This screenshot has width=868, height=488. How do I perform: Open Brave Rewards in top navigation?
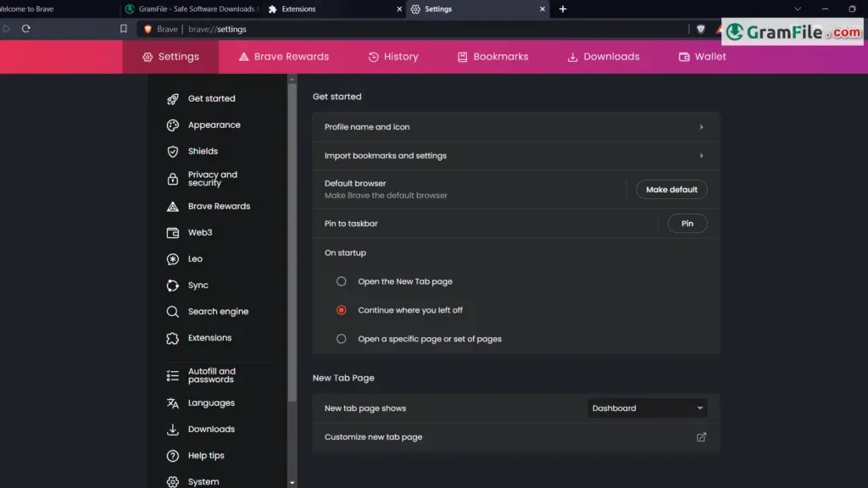point(283,57)
